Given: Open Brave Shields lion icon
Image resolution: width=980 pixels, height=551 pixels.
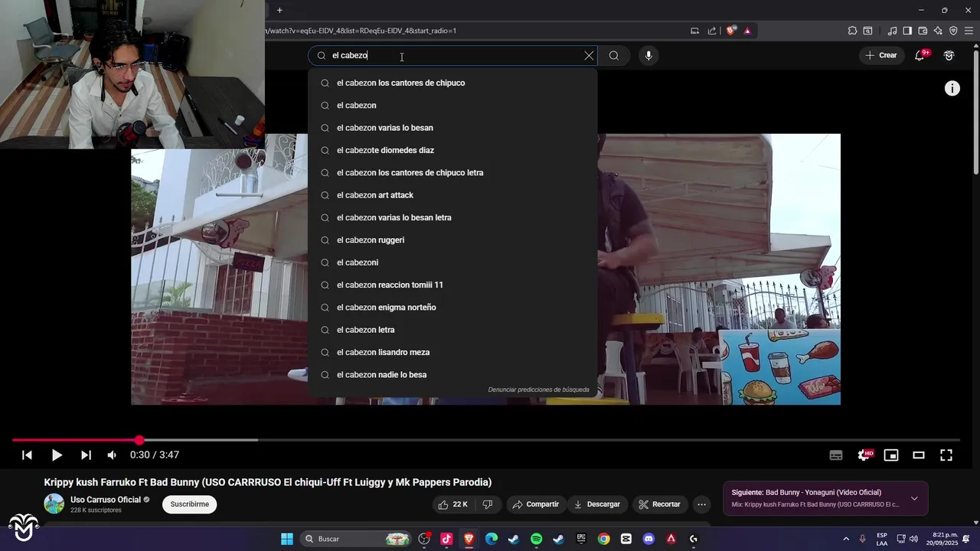Looking at the screenshot, I should [x=731, y=31].
